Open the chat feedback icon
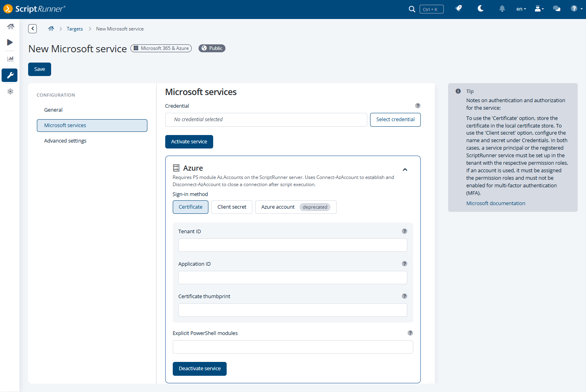 557,9
